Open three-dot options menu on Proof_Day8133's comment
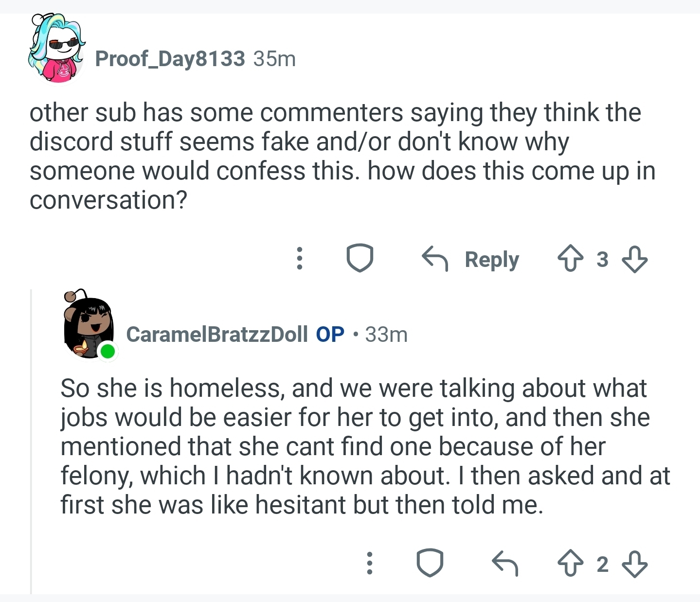The width and height of the screenshot is (700, 602). tap(300, 258)
